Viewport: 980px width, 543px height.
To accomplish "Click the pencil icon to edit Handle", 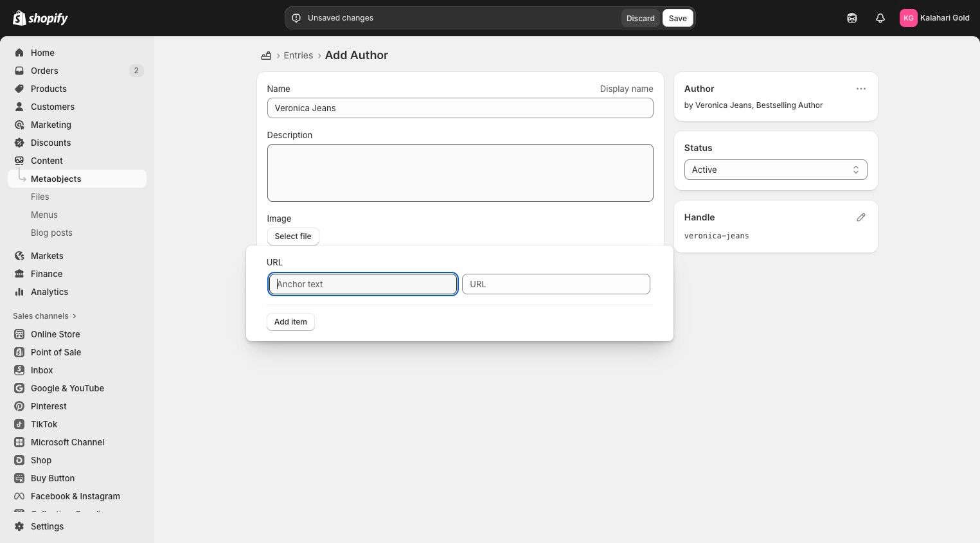I will [x=860, y=217].
